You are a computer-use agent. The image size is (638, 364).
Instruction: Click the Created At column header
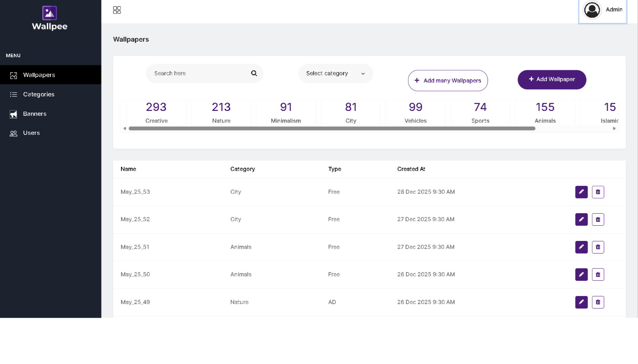[x=411, y=169]
